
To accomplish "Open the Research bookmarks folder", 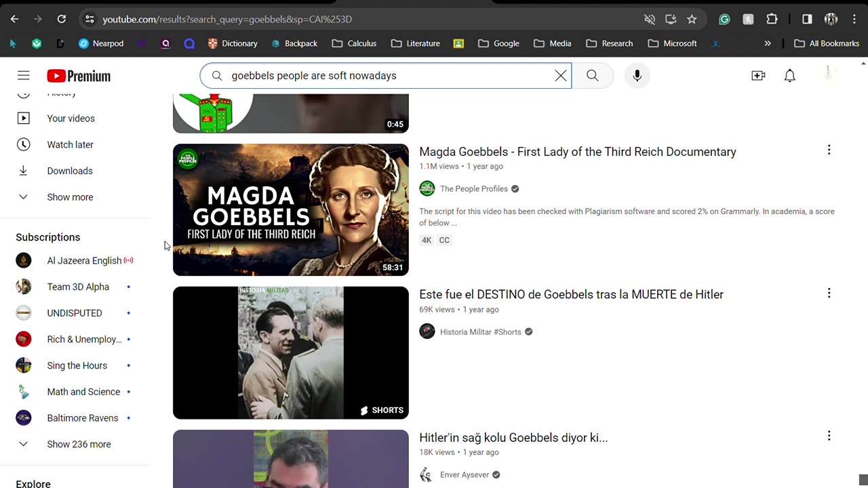I will click(x=609, y=43).
